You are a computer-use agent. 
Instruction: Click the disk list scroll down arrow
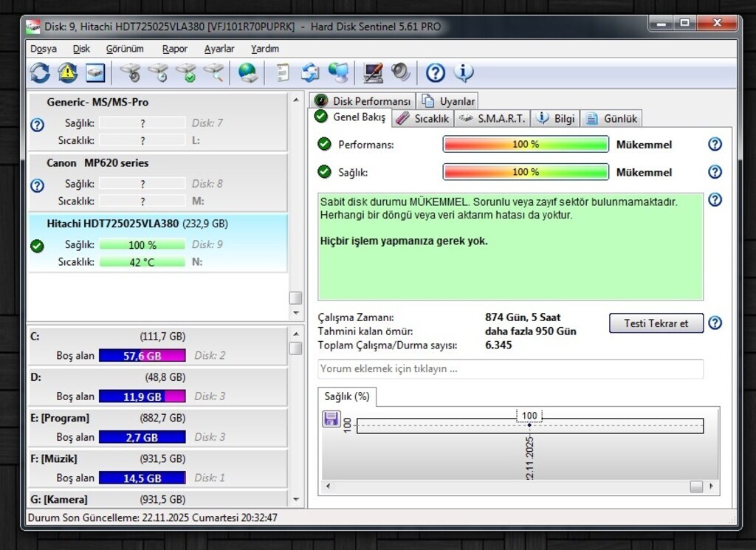[296, 313]
